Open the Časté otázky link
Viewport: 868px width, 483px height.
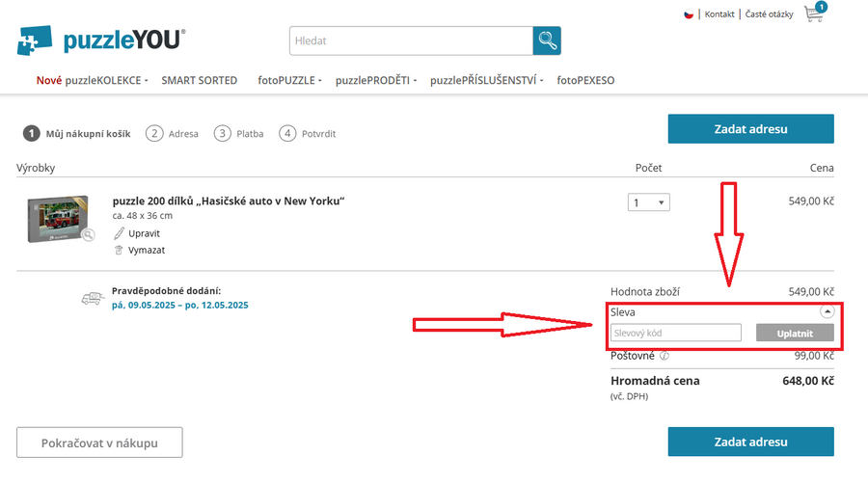pos(771,14)
